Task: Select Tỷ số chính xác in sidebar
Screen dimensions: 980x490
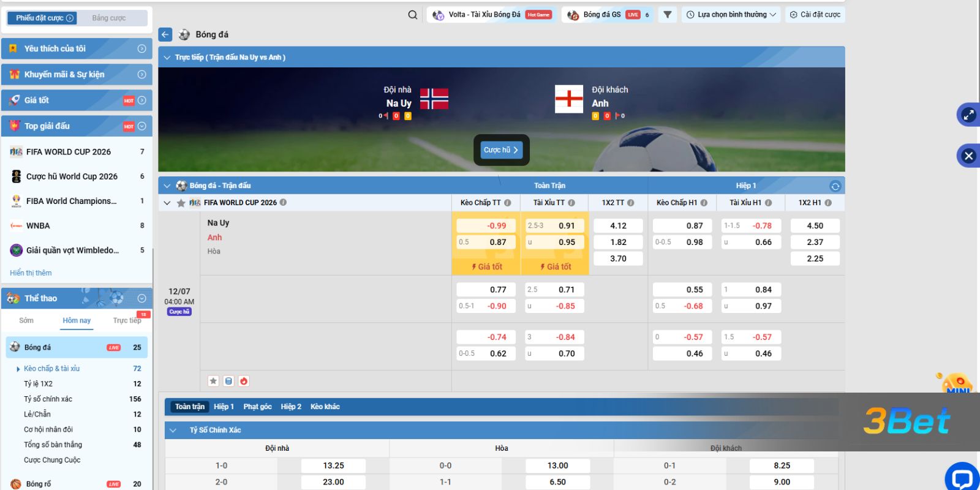Action: pos(48,399)
